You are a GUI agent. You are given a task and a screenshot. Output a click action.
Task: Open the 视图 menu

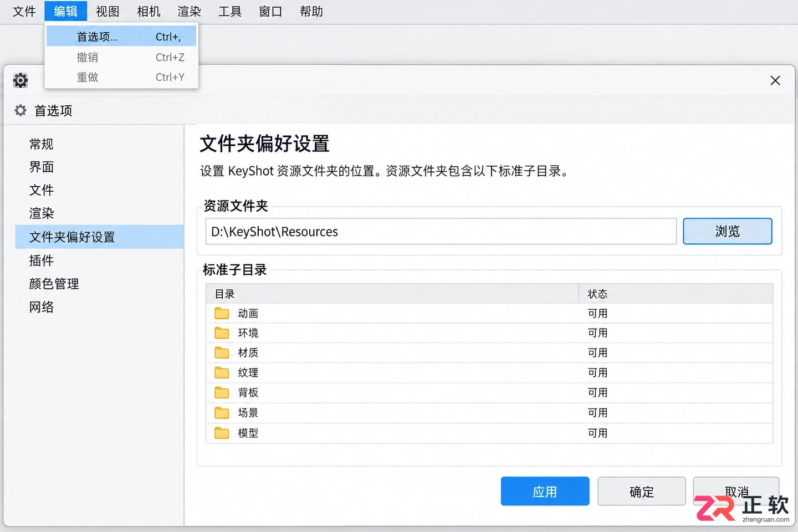click(x=108, y=11)
